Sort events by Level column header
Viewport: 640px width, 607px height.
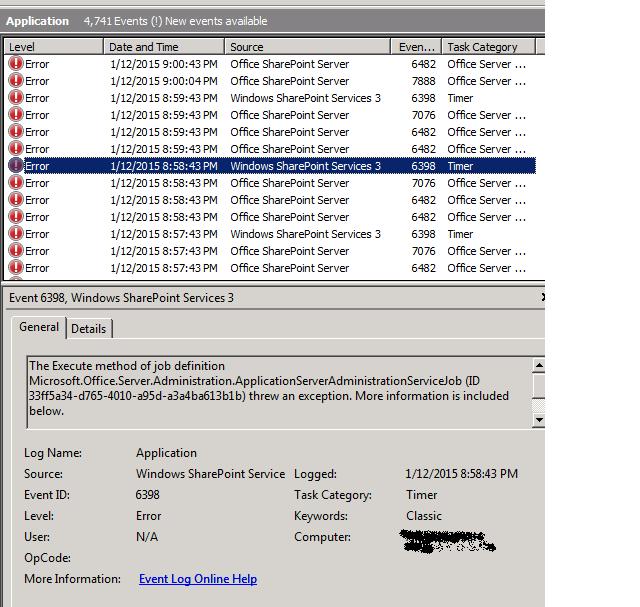[x=53, y=47]
